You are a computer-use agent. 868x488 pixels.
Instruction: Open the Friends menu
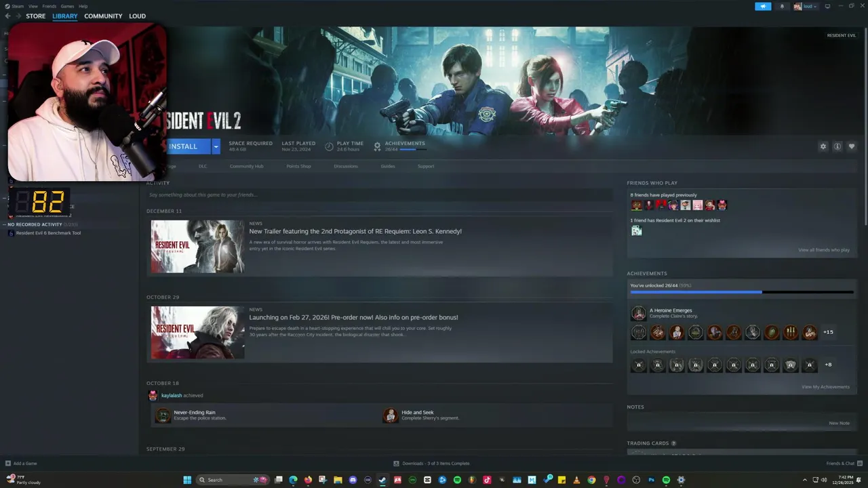(50, 6)
